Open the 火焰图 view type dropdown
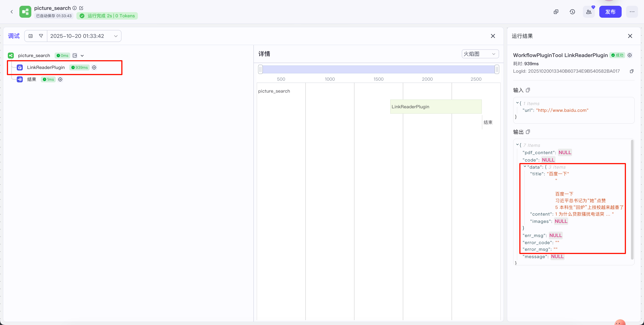 tap(480, 54)
